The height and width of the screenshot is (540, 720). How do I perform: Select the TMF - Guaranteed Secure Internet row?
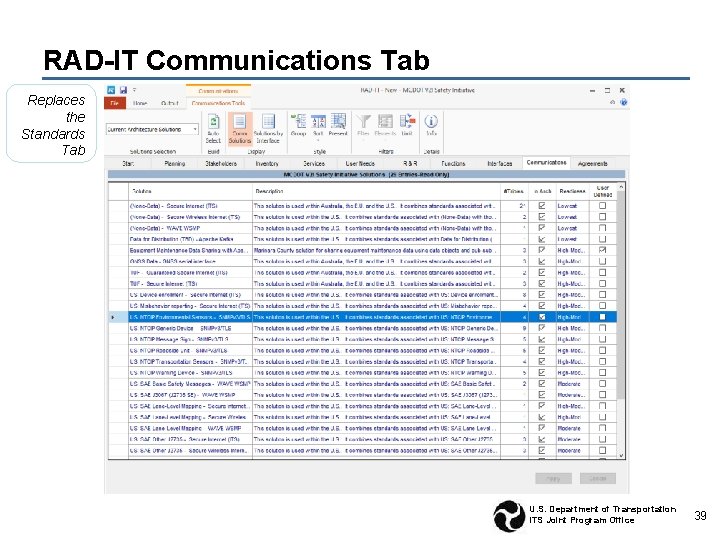[363, 272]
